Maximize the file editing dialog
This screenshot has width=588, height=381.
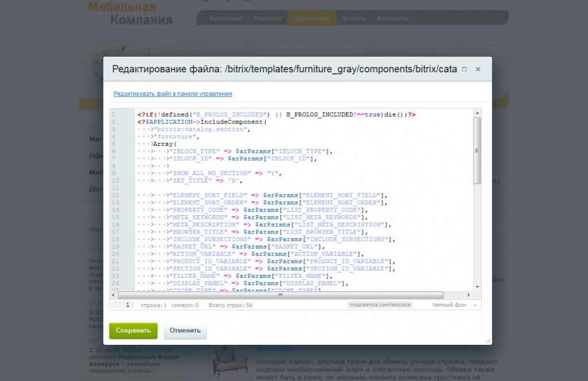pos(464,69)
